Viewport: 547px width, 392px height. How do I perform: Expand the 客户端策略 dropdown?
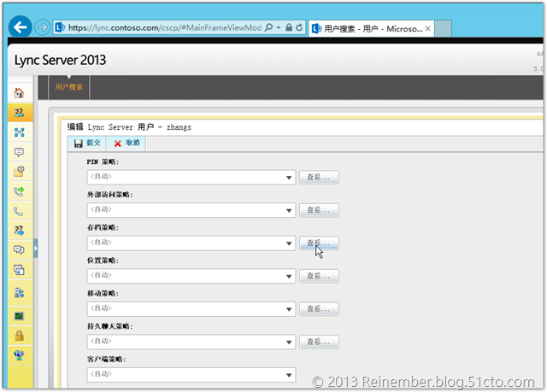(290, 374)
